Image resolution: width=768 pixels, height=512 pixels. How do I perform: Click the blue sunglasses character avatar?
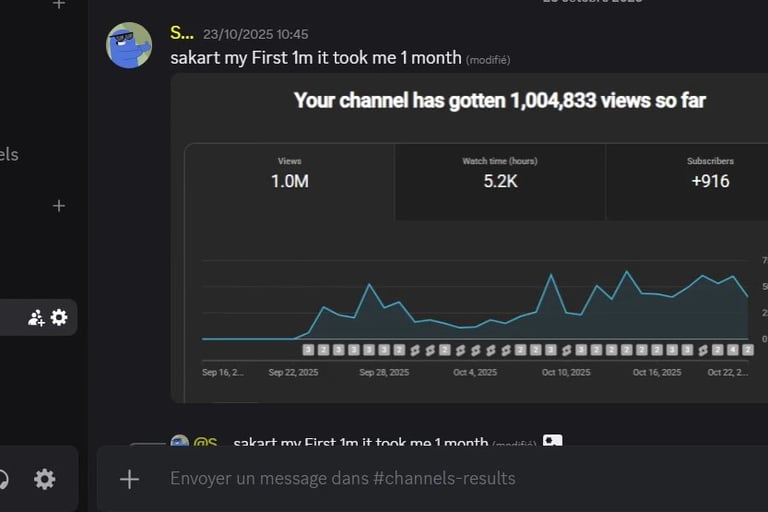pos(129,45)
